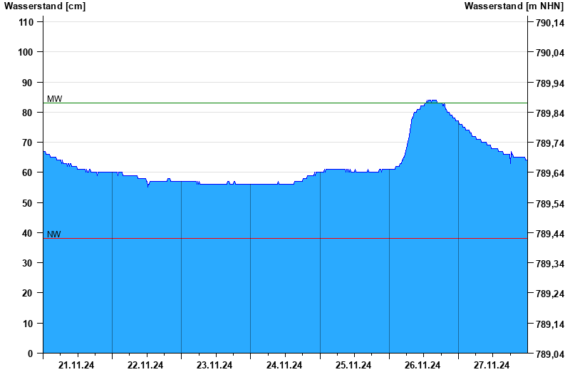Click the water level peak on 26.11.24
570x392 pixels.
(432, 100)
